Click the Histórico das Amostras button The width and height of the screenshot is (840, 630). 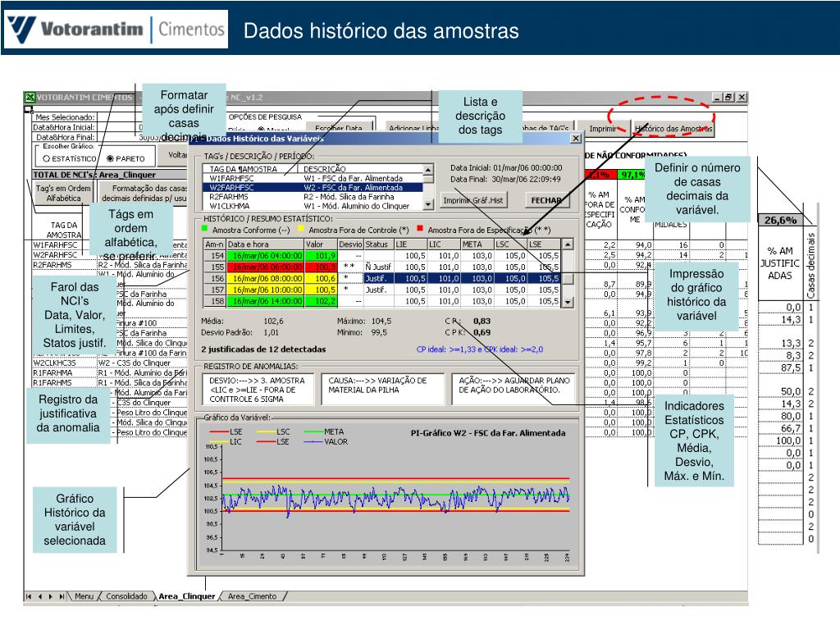(673, 129)
